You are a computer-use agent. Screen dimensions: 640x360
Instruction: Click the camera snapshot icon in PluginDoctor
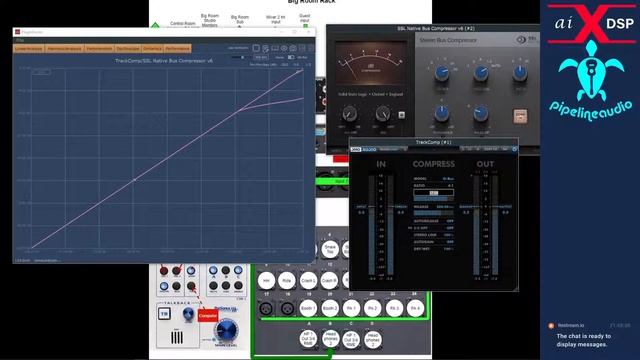293,49
